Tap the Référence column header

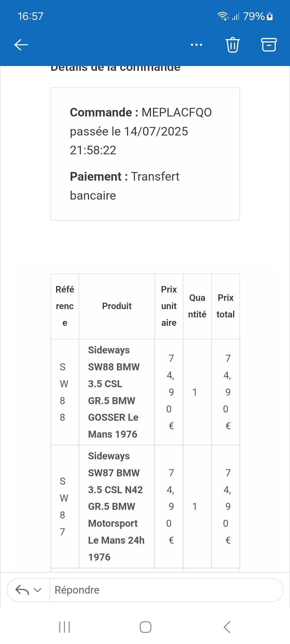(x=65, y=306)
